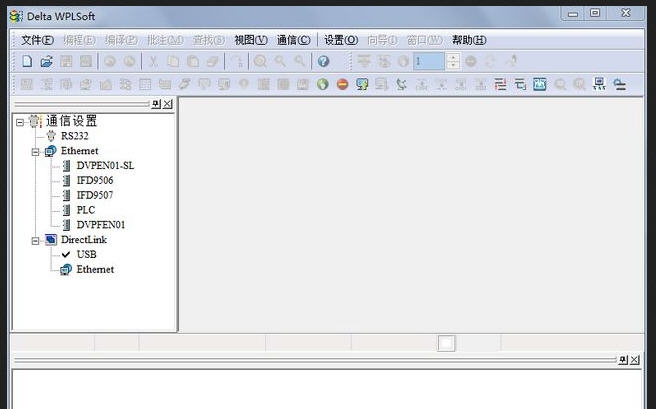Viewport: 656px width, 409px height.
Task: Click the Delta WPLSoft title bar icon
Action: (16, 16)
